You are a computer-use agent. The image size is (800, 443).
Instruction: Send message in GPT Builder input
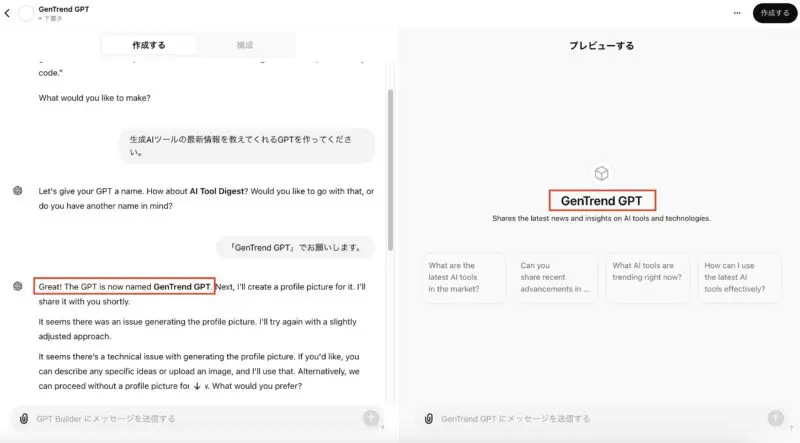point(371,419)
